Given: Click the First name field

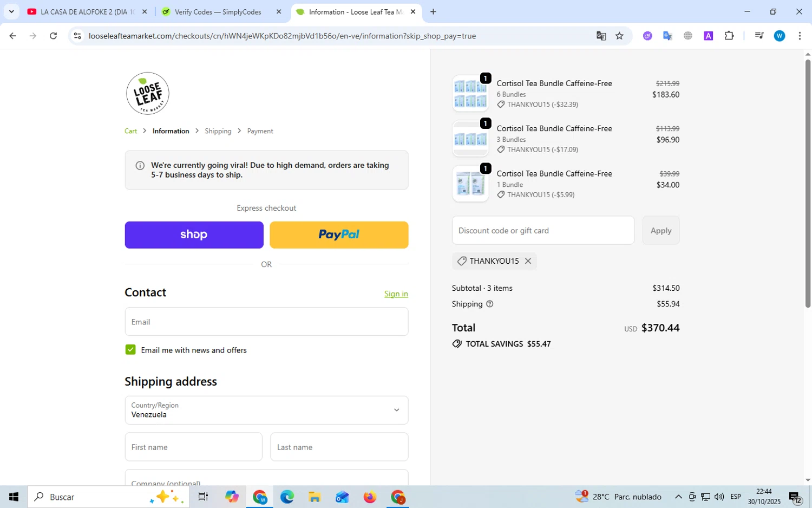Looking at the screenshot, I should click(193, 447).
